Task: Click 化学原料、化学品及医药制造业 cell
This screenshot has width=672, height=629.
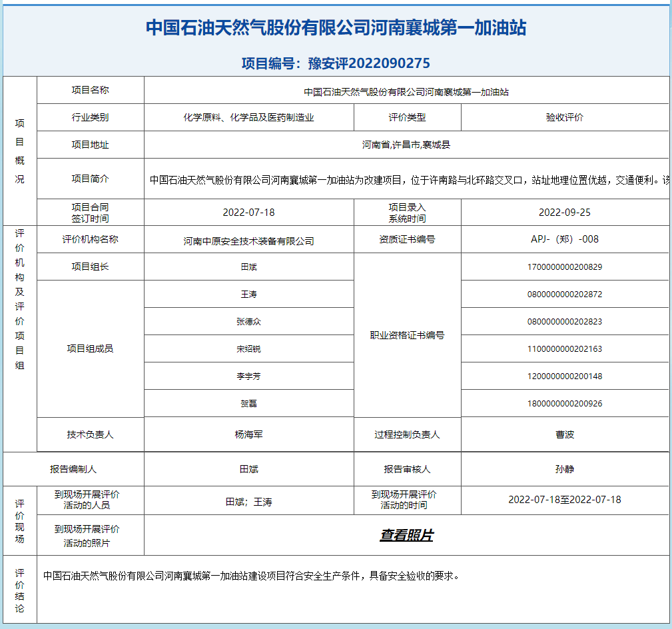Action: click(x=248, y=117)
